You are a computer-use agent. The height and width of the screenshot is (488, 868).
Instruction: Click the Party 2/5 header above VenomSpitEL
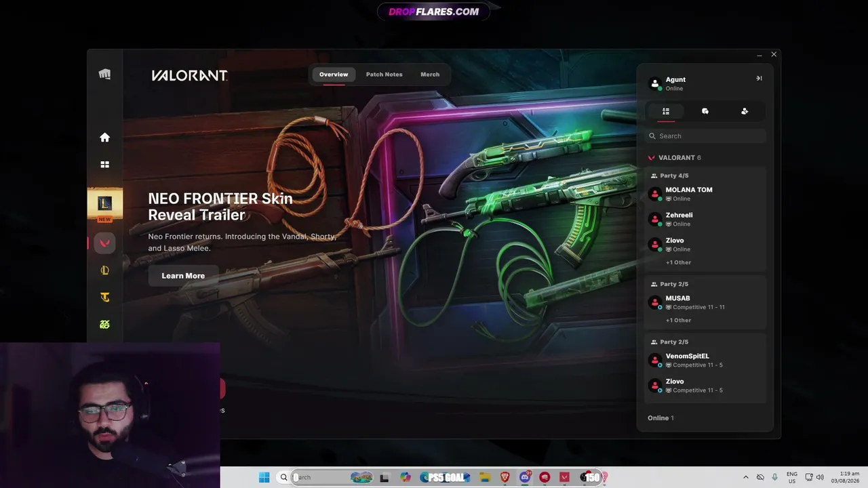(669, 342)
